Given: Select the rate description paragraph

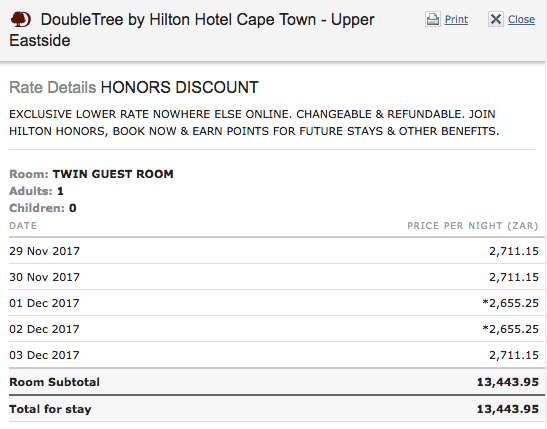Looking at the screenshot, I should [x=254, y=122].
